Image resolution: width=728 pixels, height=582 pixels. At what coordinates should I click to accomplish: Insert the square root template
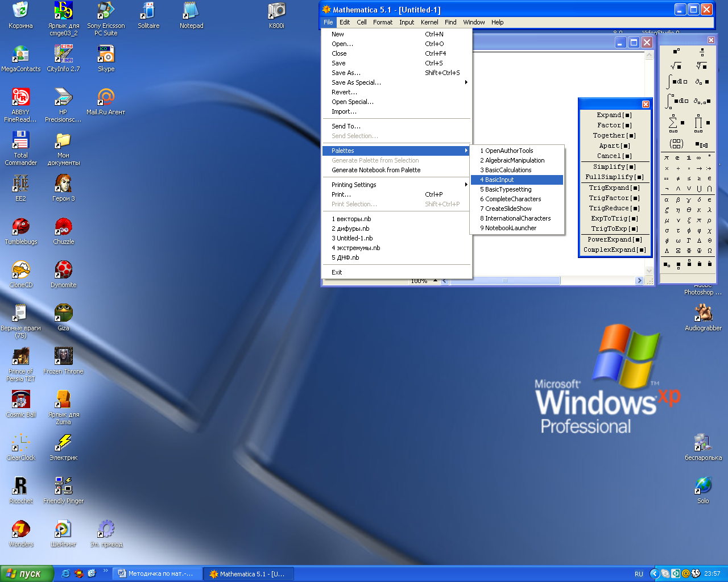pyautogui.click(x=676, y=66)
